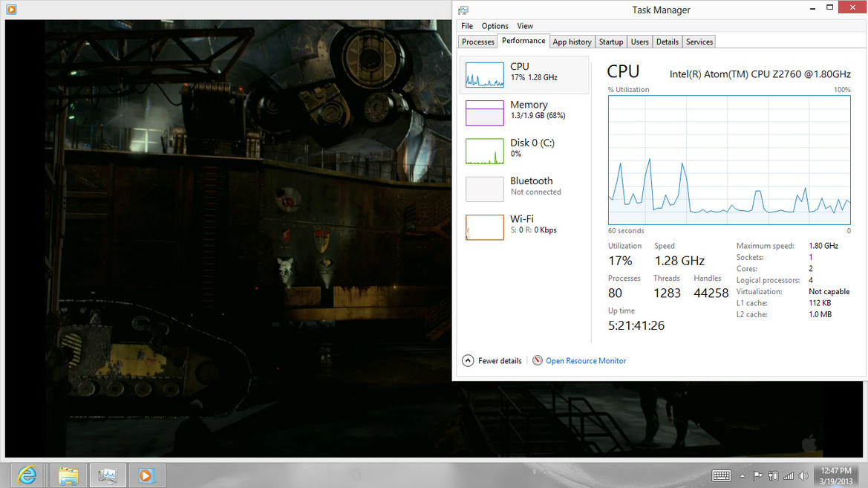Collapse view with Fewer details arrow
The height and width of the screenshot is (488, 868).
(x=468, y=360)
